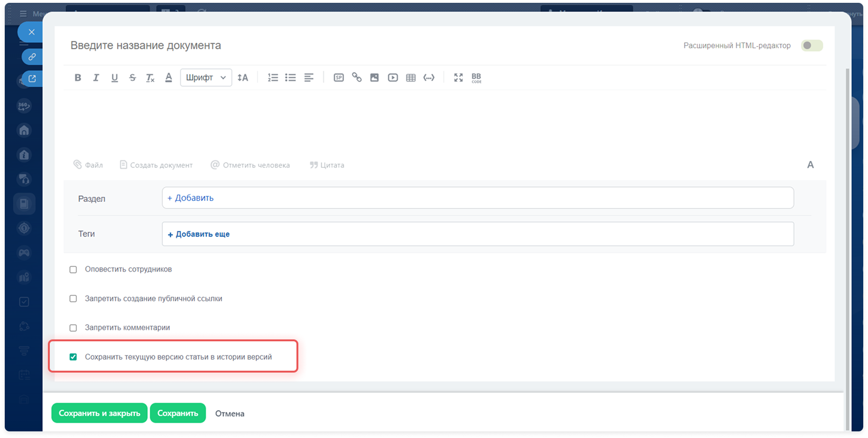The width and height of the screenshot is (868, 438).
Task: Switch to BB code mode
Action: 476,78
